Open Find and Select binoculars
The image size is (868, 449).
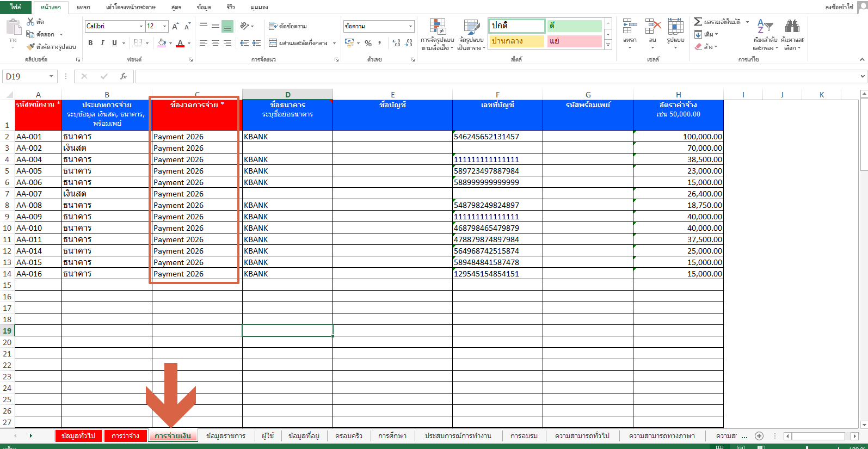coord(792,35)
